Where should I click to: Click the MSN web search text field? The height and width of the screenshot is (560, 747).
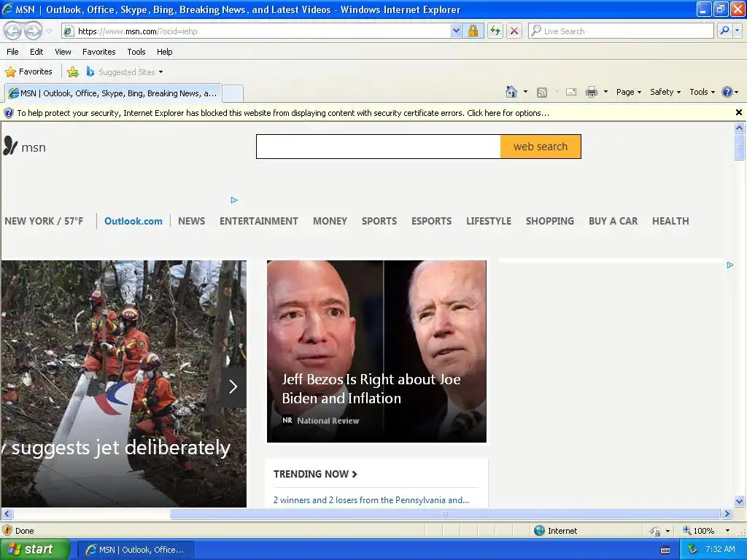(379, 147)
